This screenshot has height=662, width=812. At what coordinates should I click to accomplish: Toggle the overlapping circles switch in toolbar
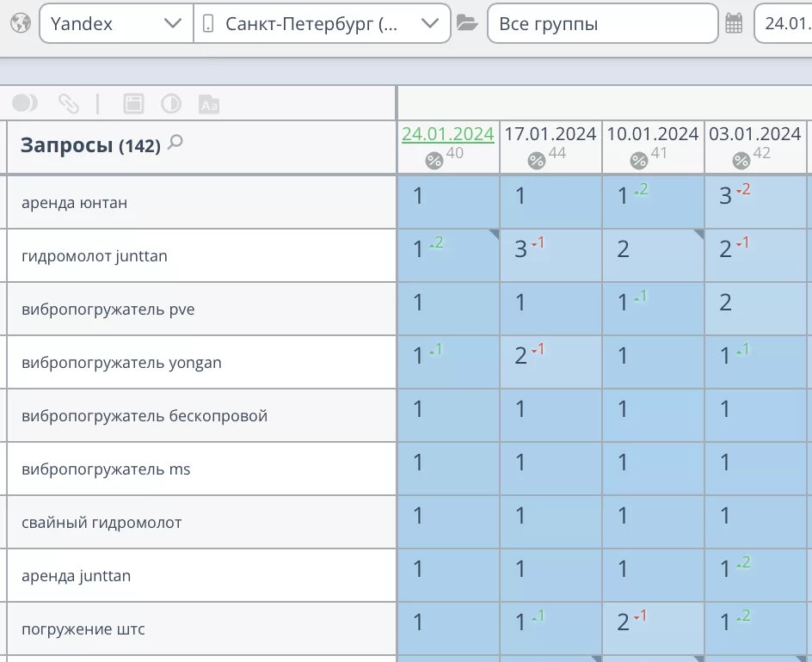[x=25, y=103]
